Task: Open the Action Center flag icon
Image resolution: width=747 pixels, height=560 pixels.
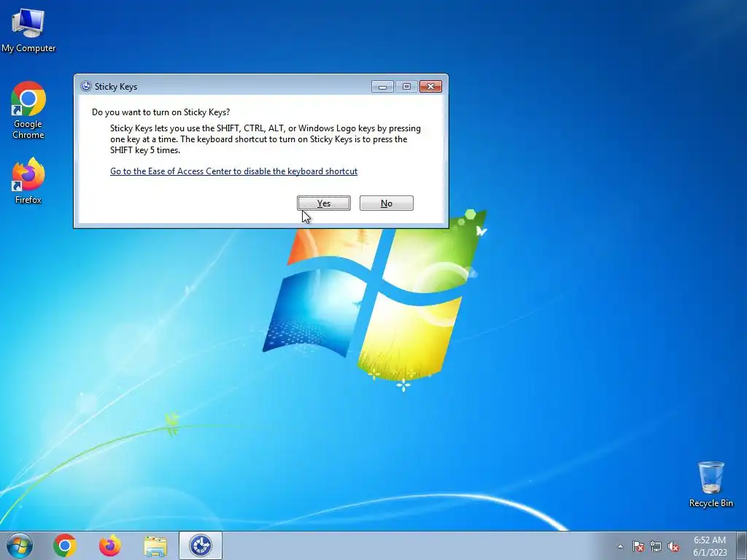Action: point(638,546)
